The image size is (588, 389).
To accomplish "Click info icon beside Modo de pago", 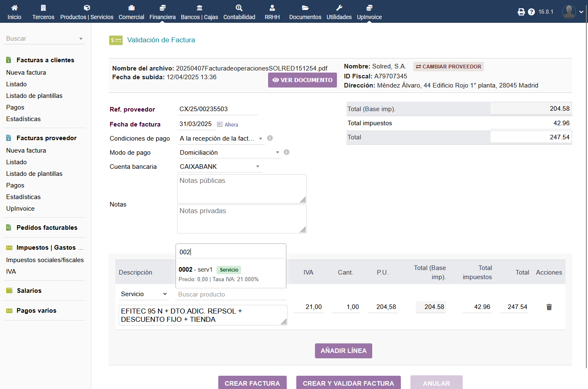I will [286, 152].
